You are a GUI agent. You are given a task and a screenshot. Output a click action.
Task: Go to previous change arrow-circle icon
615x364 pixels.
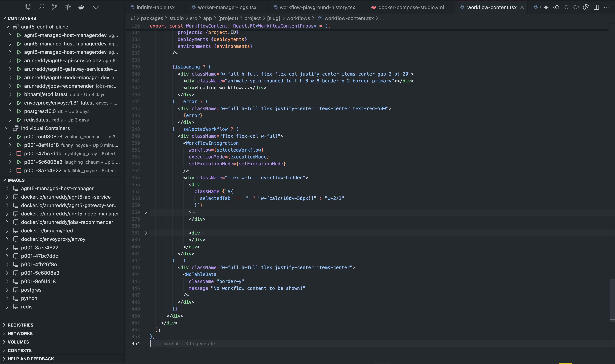click(556, 7)
